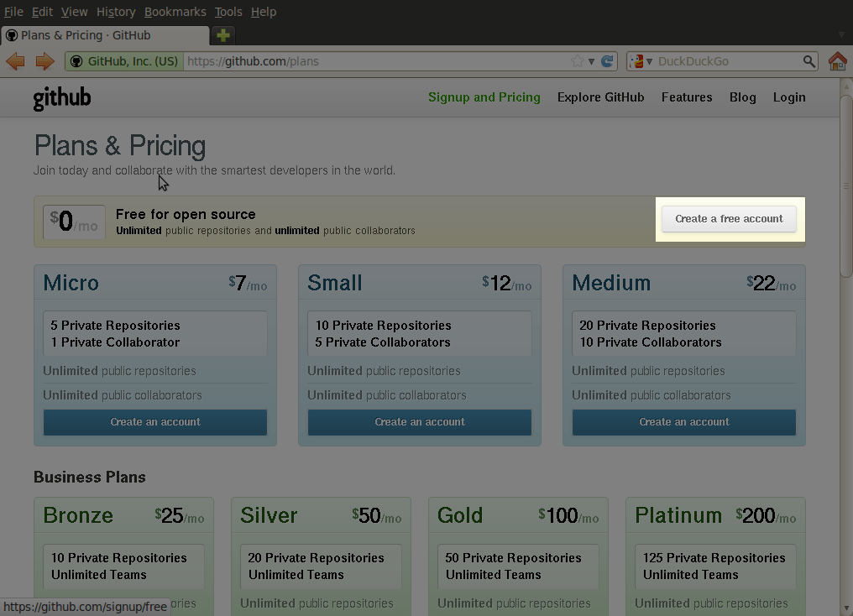The image size is (853, 616).
Task: Click the $0/mo price box
Action: 74,222
